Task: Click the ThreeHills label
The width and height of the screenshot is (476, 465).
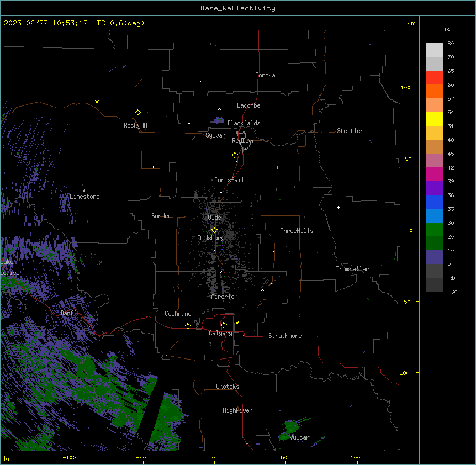Action: point(297,231)
